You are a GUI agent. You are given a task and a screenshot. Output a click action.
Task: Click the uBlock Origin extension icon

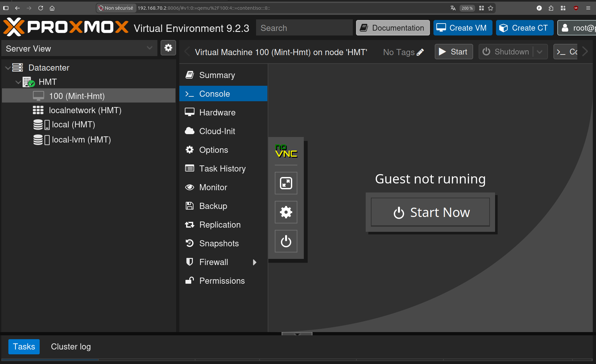point(576,8)
